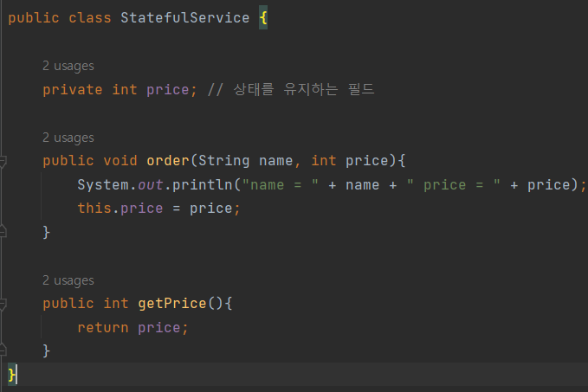This screenshot has height=392, width=588.
Task: Click the order method name
Action: tap(168, 161)
